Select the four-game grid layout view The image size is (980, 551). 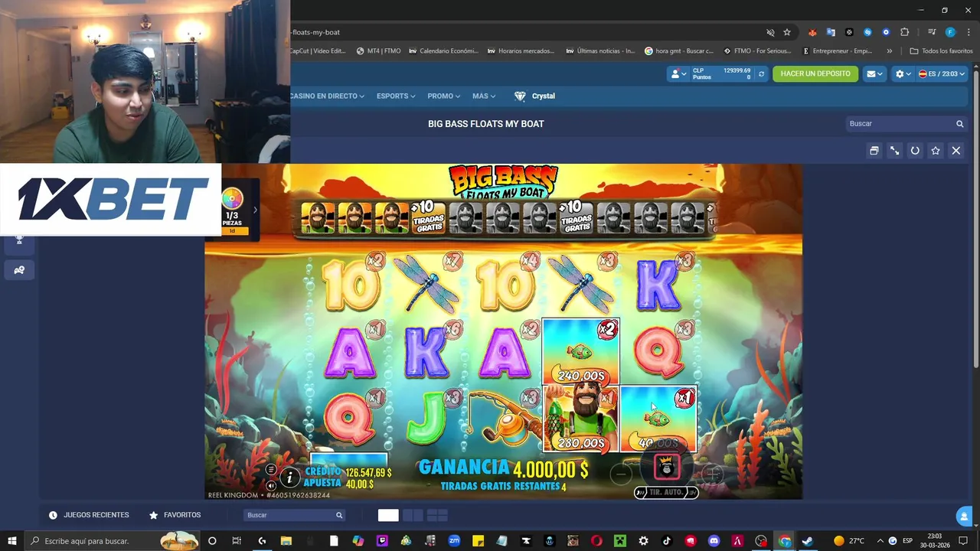[437, 515]
